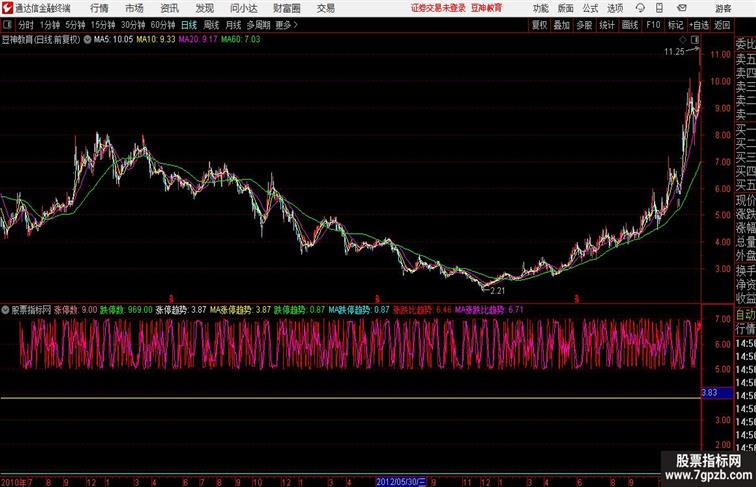The image size is (756, 487).
Task: Open the 资讯 menu
Action: (169, 8)
